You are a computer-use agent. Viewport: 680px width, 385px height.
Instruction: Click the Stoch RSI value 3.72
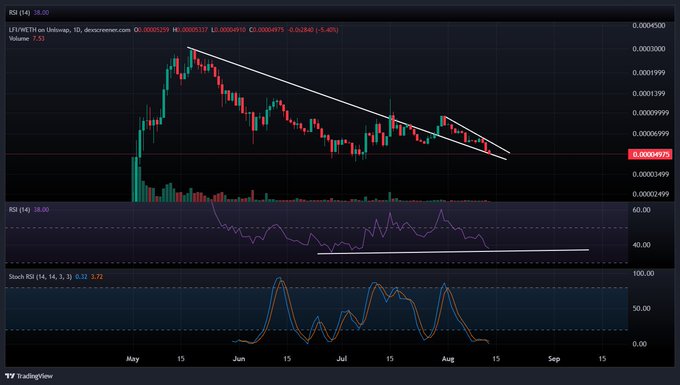click(x=97, y=277)
